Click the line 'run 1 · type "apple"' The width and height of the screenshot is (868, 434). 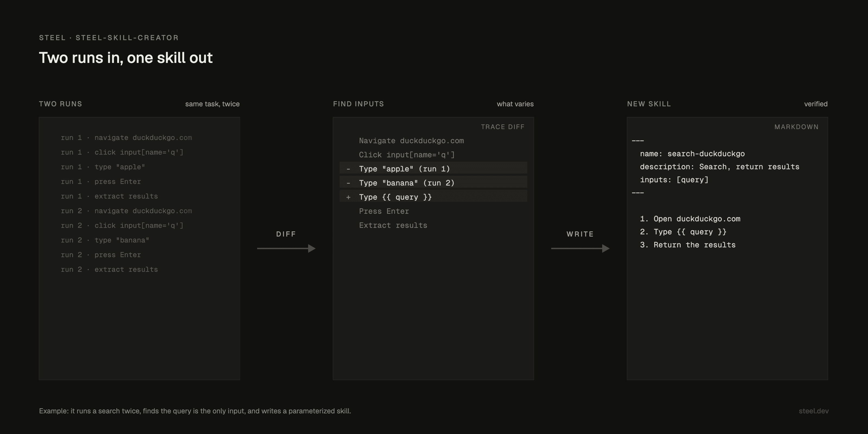point(103,167)
